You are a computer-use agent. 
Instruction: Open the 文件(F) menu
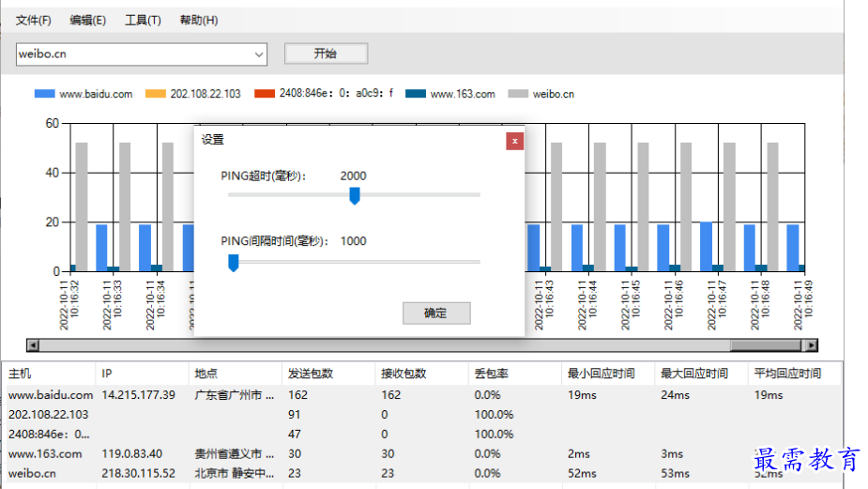33,21
